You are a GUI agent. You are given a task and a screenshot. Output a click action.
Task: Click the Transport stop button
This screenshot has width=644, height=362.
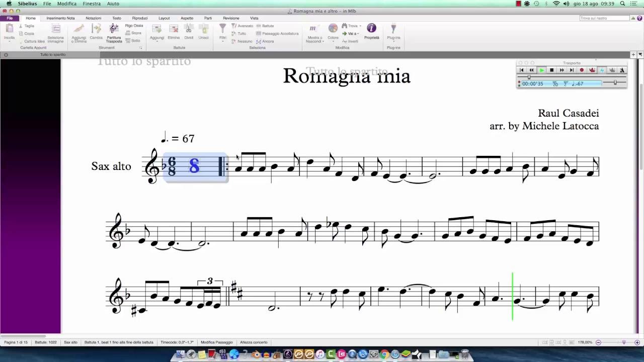pos(551,70)
